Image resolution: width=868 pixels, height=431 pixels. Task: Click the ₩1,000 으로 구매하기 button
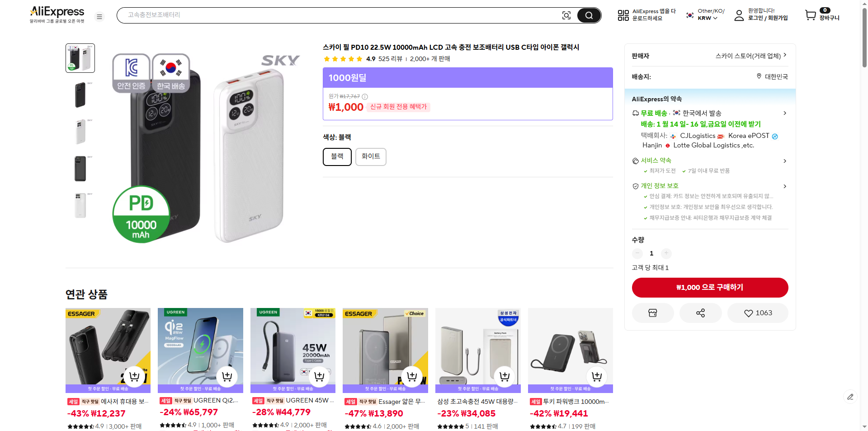coord(710,288)
